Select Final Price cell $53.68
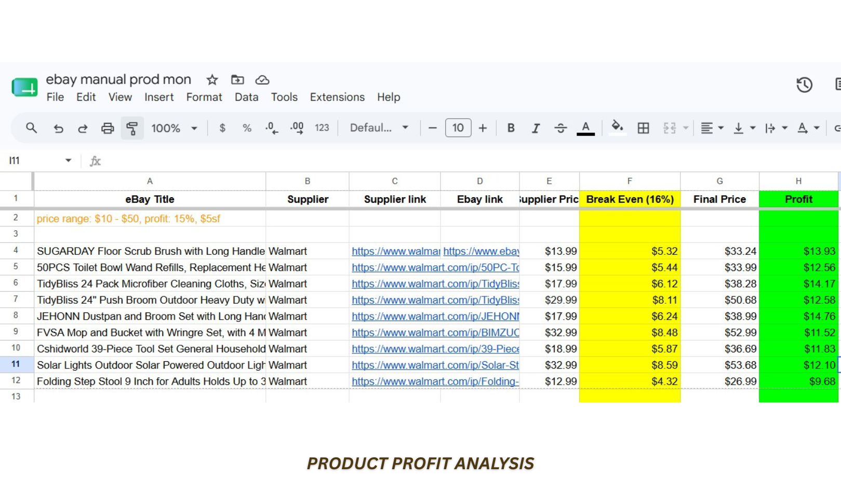Image resolution: width=841 pixels, height=504 pixels. click(x=719, y=365)
